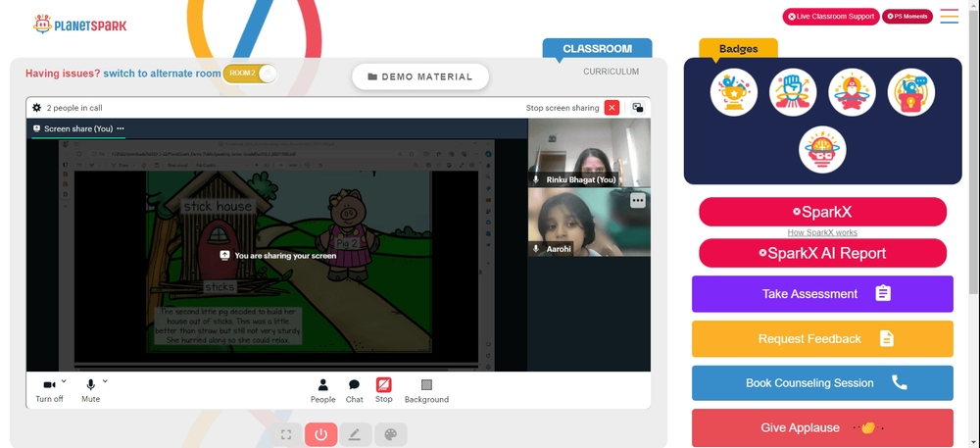This screenshot has height=448, width=980.
Task: Open How SparkX works link
Action: 822,232
